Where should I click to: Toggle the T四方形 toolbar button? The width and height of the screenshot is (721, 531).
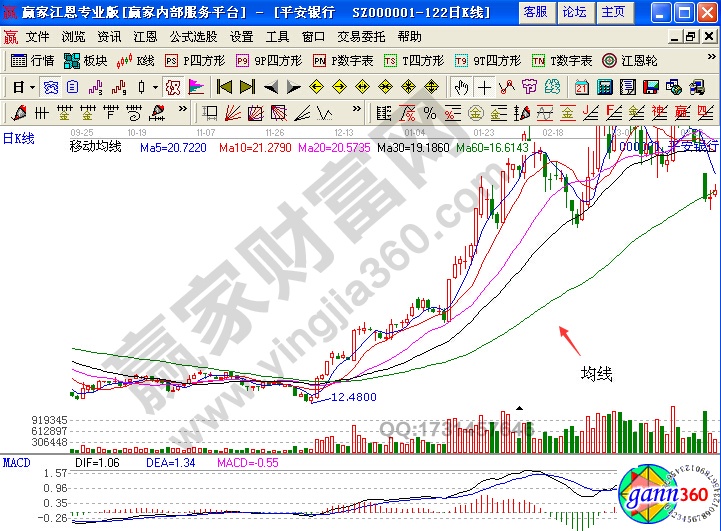pos(413,61)
